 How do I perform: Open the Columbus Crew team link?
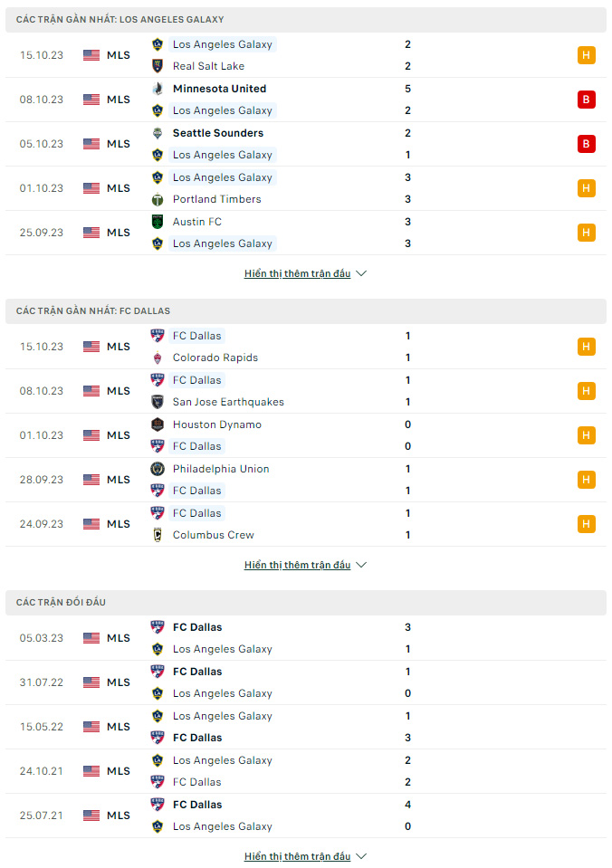[214, 535]
